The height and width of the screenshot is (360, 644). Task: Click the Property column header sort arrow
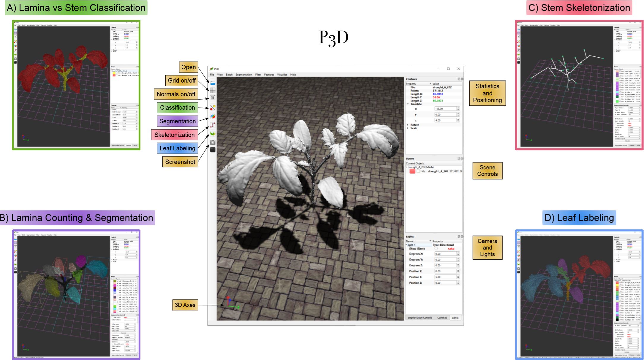point(430,84)
